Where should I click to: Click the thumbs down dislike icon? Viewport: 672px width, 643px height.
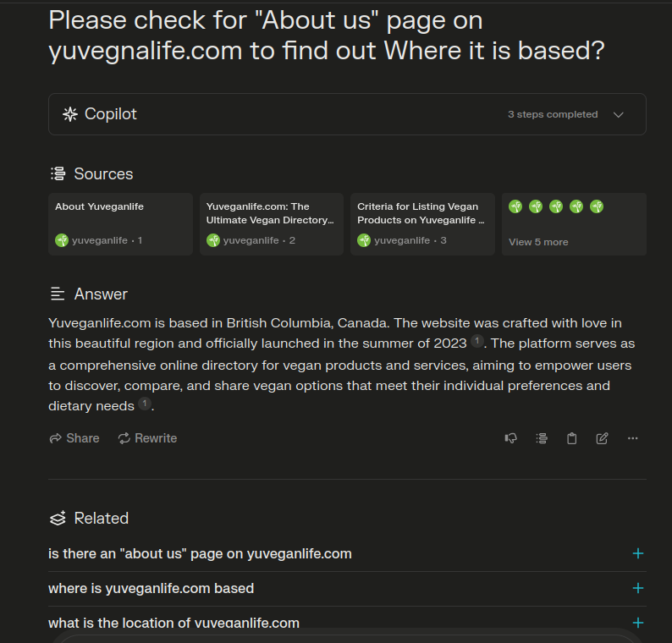(510, 438)
